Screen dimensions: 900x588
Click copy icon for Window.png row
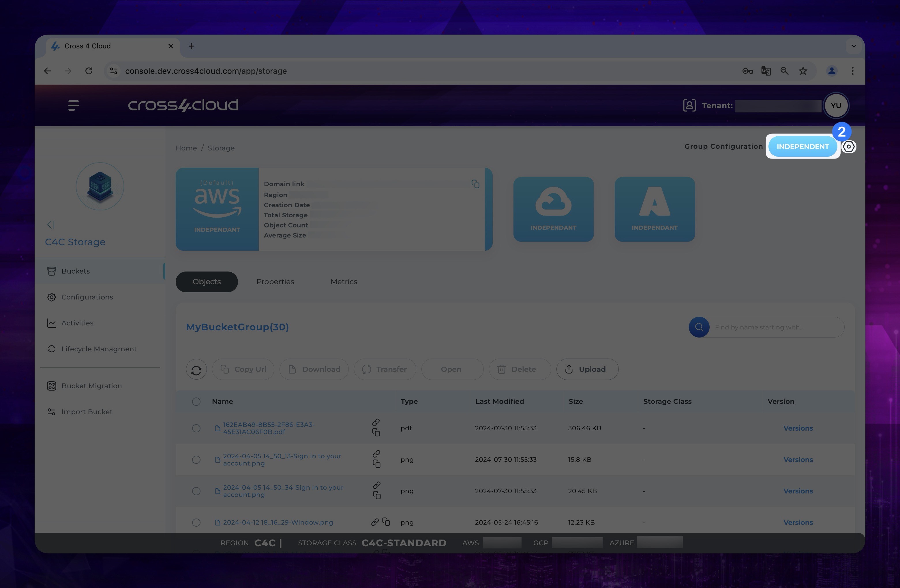pyautogui.click(x=386, y=522)
